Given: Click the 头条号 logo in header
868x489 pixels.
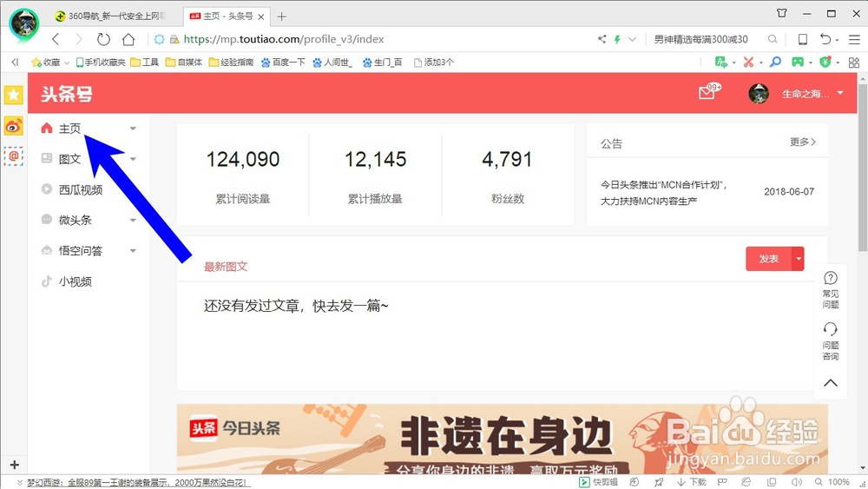Looking at the screenshot, I should point(67,94).
